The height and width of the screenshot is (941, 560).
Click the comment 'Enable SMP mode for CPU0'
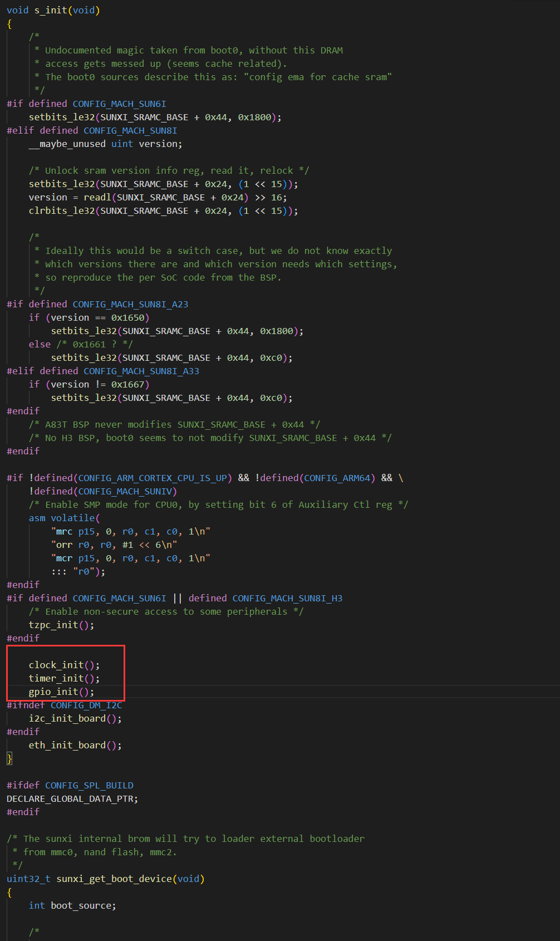[x=219, y=504]
